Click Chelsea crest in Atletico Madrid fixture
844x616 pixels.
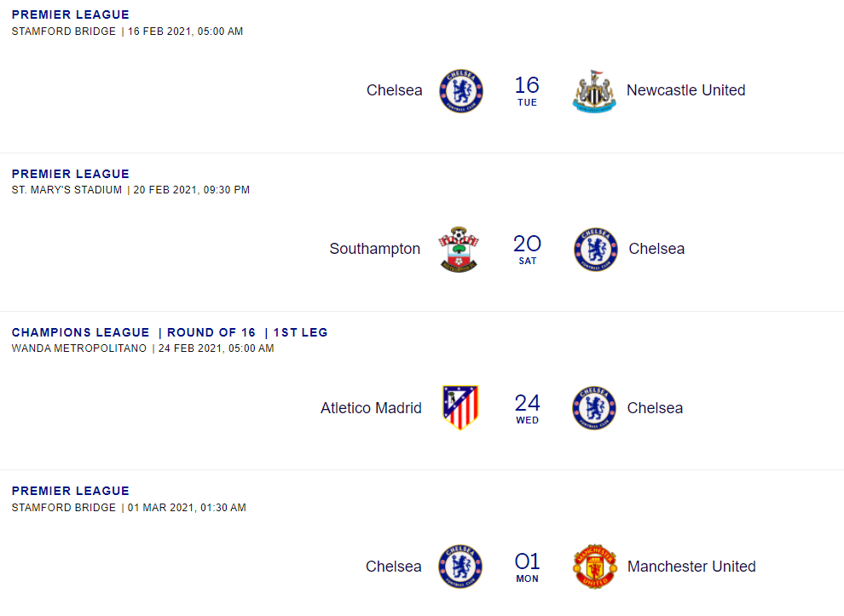pos(593,408)
